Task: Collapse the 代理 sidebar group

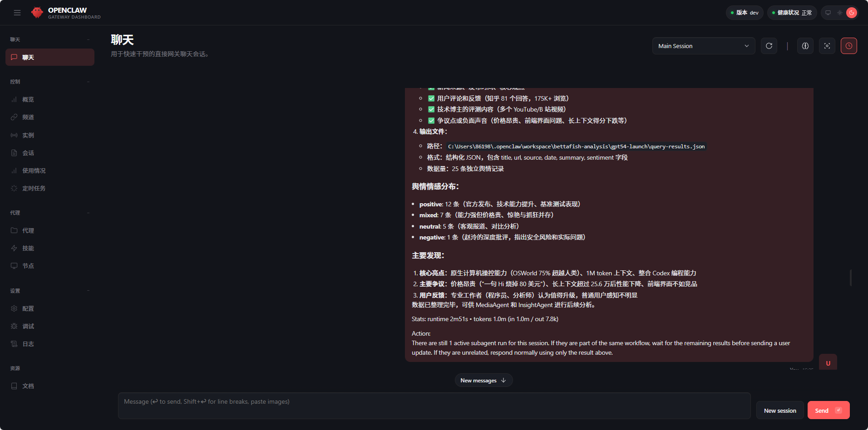Action: pyautogui.click(x=88, y=213)
